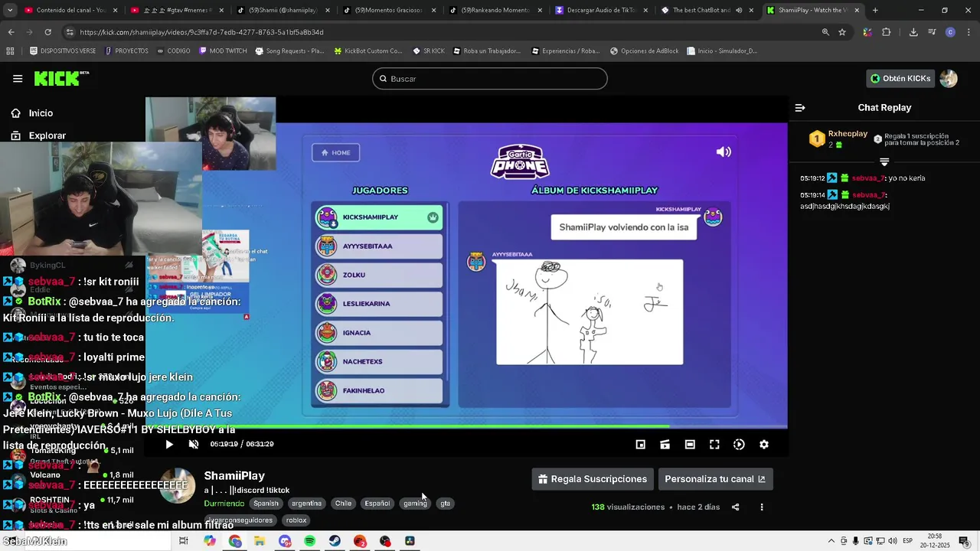The image size is (980, 551).
Task: Open a new browser tab
Action: tap(875, 11)
